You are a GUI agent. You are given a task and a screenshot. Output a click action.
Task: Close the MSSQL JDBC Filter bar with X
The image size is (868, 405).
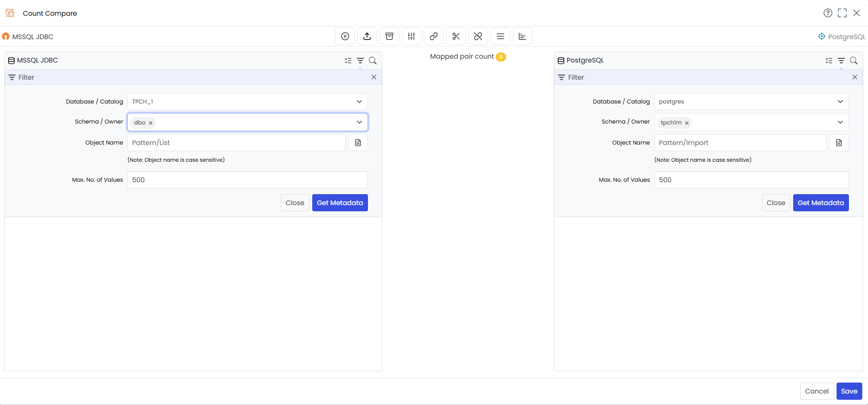point(374,77)
